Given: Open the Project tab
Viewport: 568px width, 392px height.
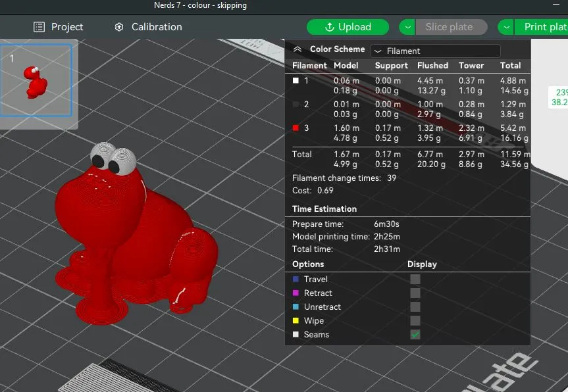Looking at the screenshot, I should pos(59,27).
